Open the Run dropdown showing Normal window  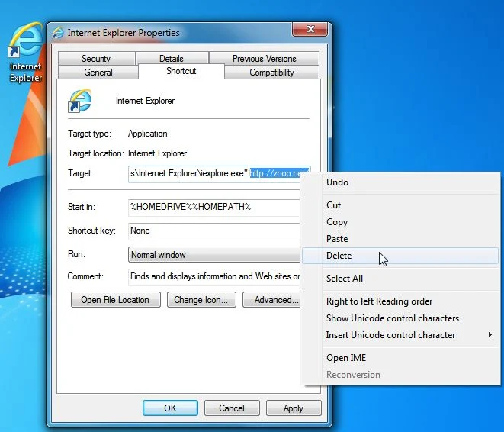[214, 255]
